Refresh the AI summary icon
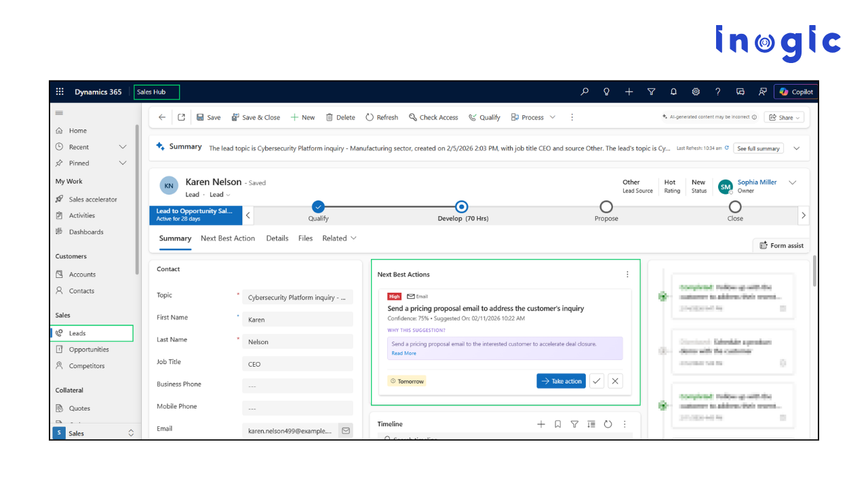Viewport: 868px width, 488px height. 727,148
